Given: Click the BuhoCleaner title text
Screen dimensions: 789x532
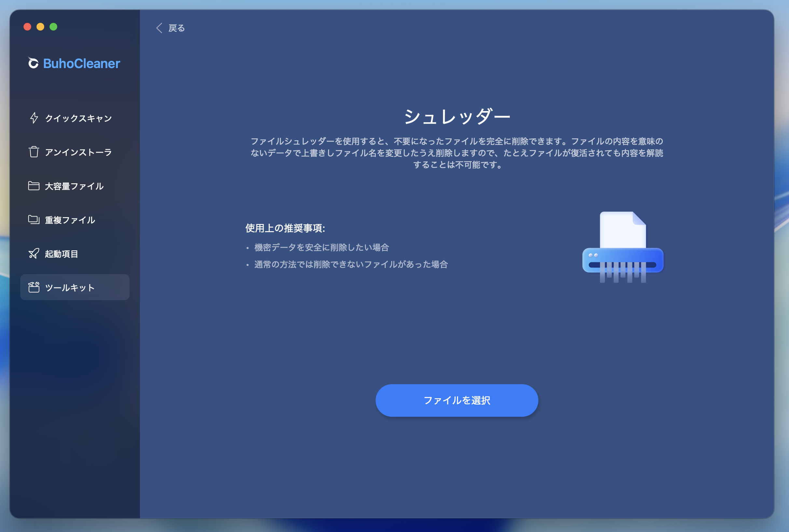Looking at the screenshot, I should point(82,63).
